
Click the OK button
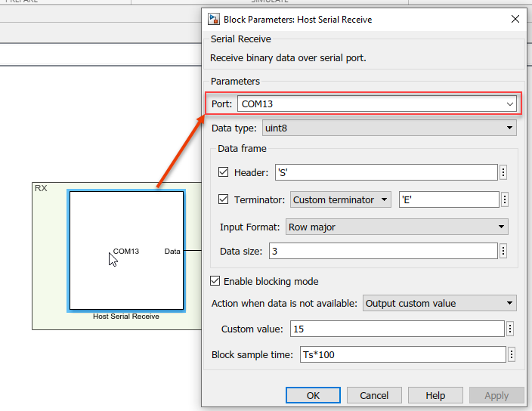click(x=313, y=395)
